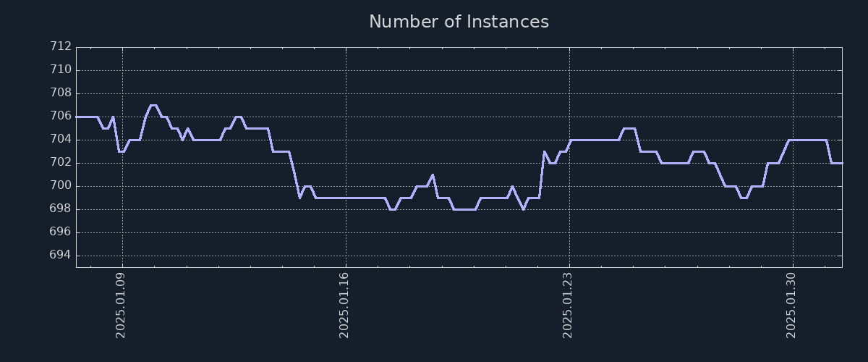Click the line's highest peak at 707
The width and height of the screenshot is (868, 362).
click(153, 105)
